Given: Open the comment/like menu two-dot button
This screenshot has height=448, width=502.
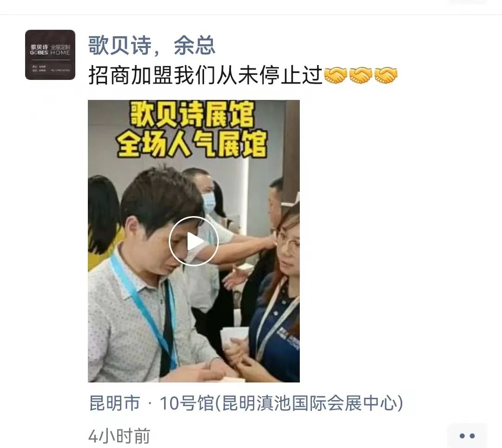Looking at the screenshot, I should click(467, 435).
